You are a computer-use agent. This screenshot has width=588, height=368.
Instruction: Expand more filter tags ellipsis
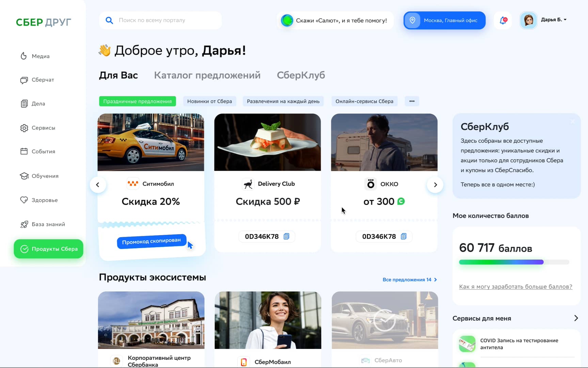click(412, 101)
